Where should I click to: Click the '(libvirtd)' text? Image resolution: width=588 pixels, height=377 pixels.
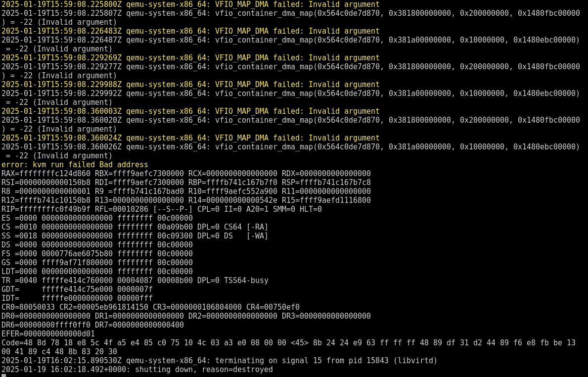point(415,361)
